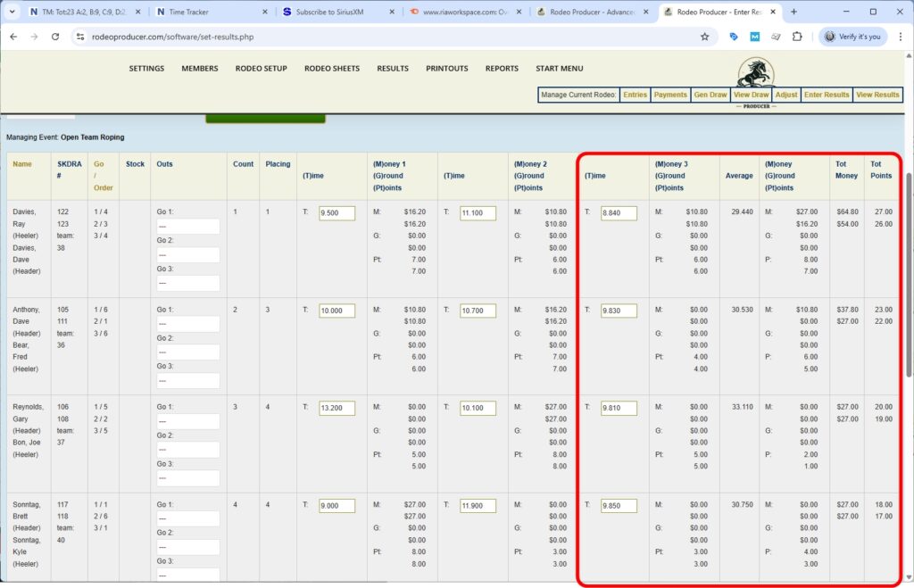The image size is (914, 588).
Task: Select the blue tag-shaped extension icon
Action: pyautogui.click(x=735, y=37)
